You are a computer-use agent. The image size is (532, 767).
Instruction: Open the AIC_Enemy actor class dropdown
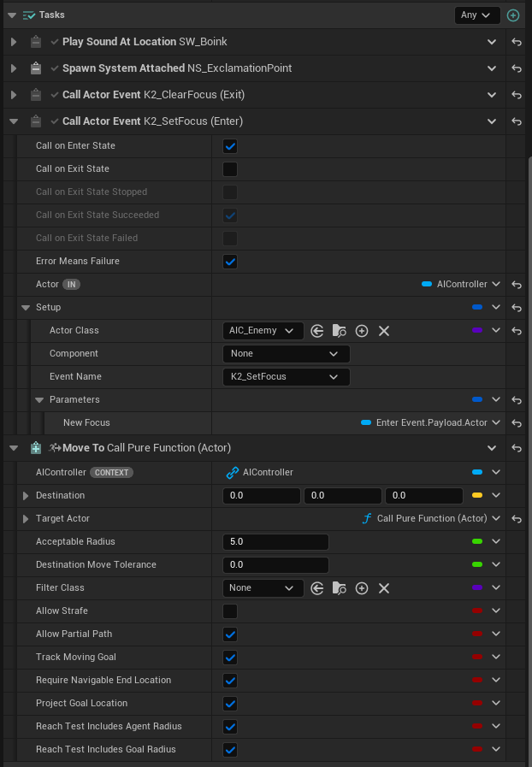pyautogui.click(x=263, y=331)
